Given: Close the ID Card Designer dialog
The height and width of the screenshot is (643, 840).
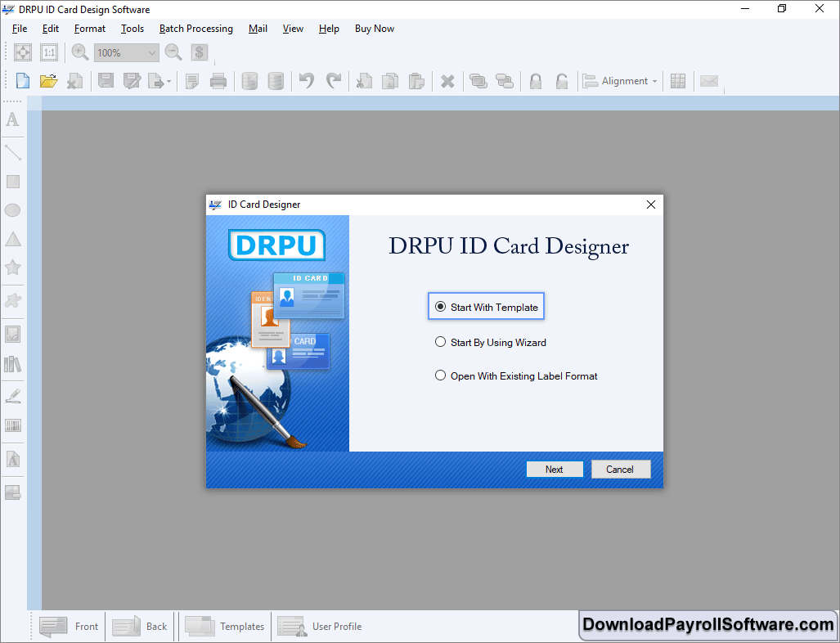Looking at the screenshot, I should (x=651, y=205).
